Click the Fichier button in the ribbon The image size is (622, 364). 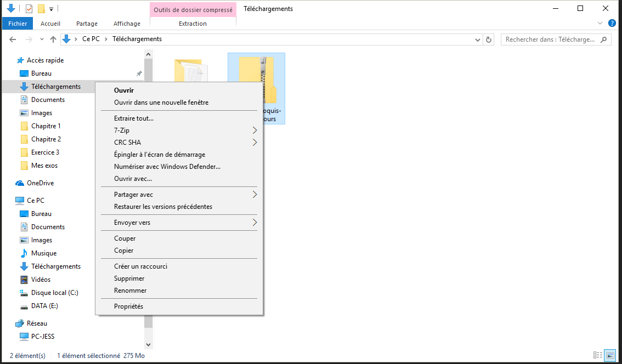[x=18, y=24]
